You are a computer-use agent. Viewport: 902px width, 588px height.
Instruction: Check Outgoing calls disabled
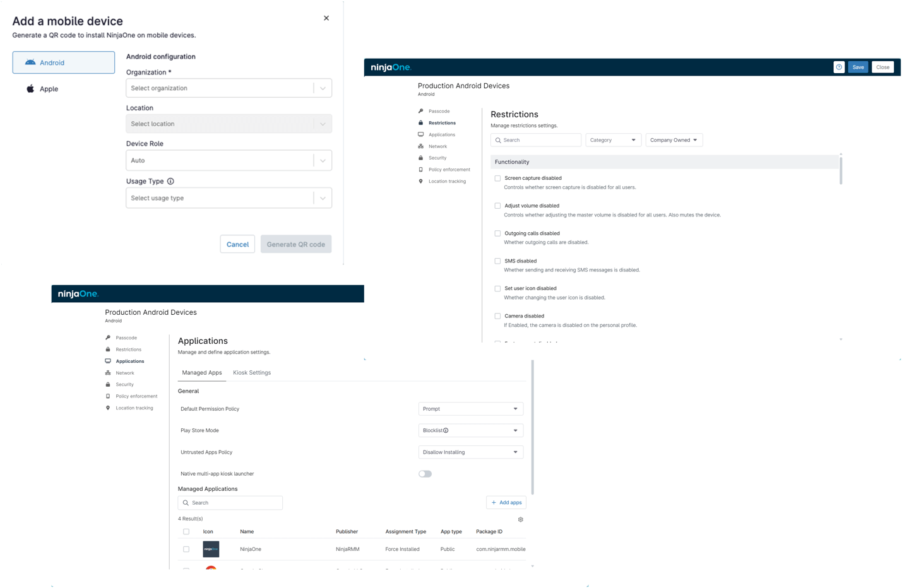point(497,233)
